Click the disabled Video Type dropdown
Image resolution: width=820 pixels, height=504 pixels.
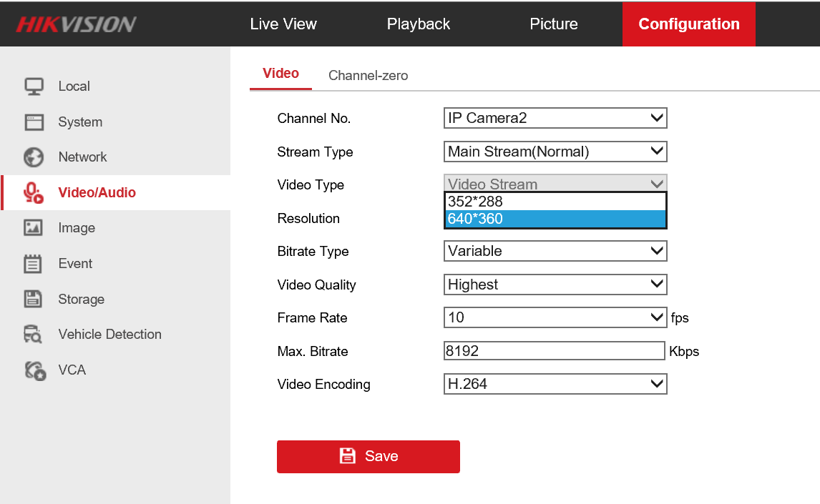pyautogui.click(x=555, y=183)
